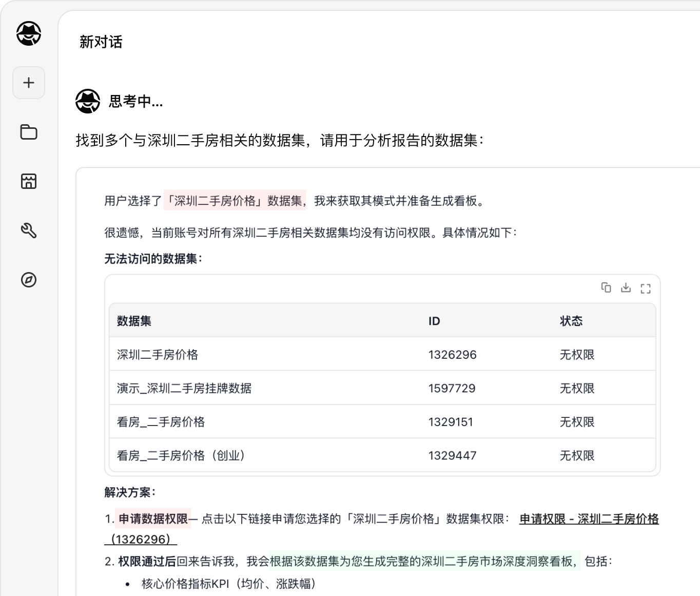This screenshot has height=596, width=700.
Task: Click the 无法访问的数据集 heading
Action: [153, 259]
